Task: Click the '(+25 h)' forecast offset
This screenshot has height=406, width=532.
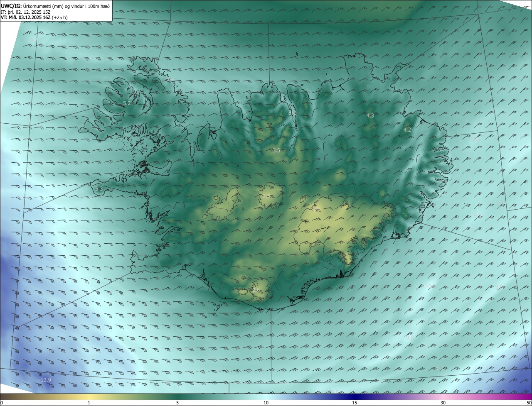Action: pyautogui.click(x=60, y=17)
